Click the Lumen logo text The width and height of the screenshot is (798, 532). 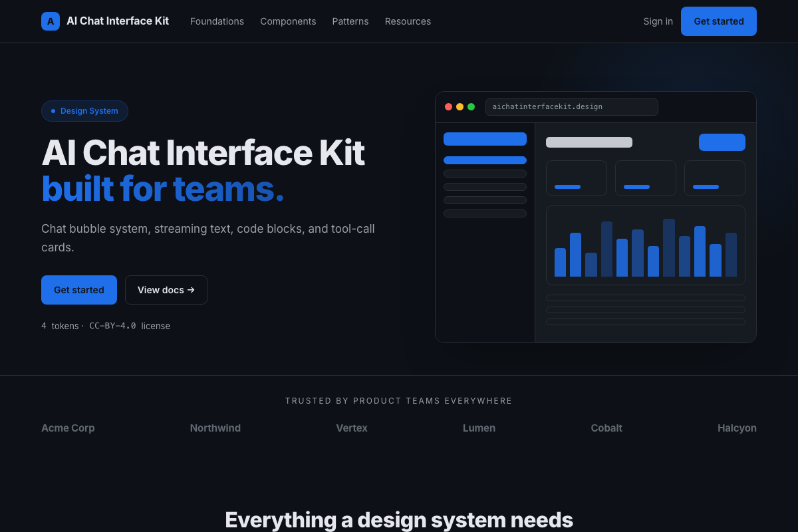click(479, 428)
